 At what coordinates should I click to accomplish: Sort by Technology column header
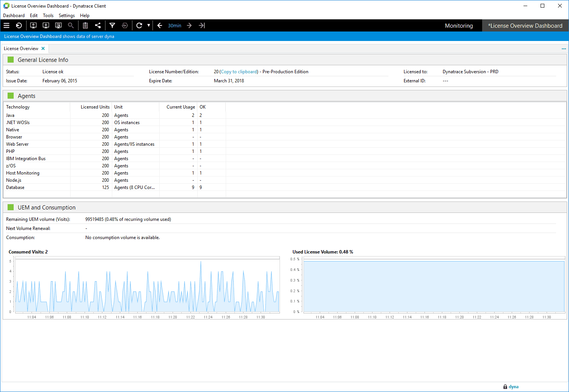point(36,107)
